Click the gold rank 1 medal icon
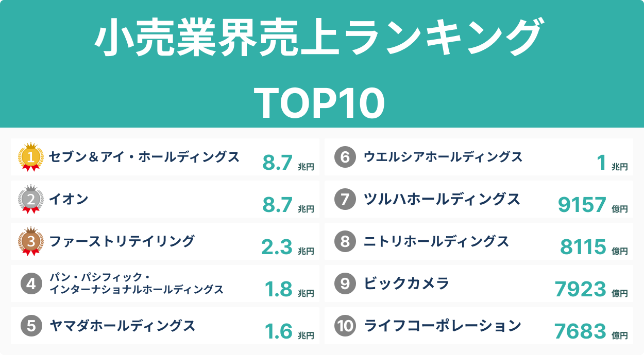The image size is (644, 355). click(31, 156)
